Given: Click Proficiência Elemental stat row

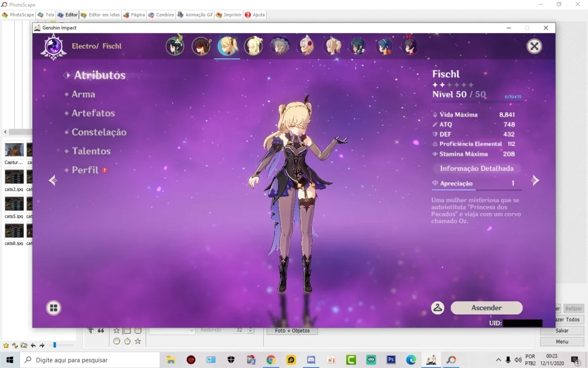Looking at the screenshot, I should tap(474, 144).
